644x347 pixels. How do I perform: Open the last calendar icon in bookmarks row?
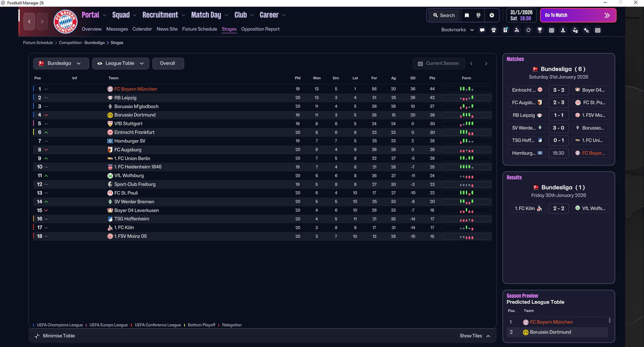[x=598, y=30]
